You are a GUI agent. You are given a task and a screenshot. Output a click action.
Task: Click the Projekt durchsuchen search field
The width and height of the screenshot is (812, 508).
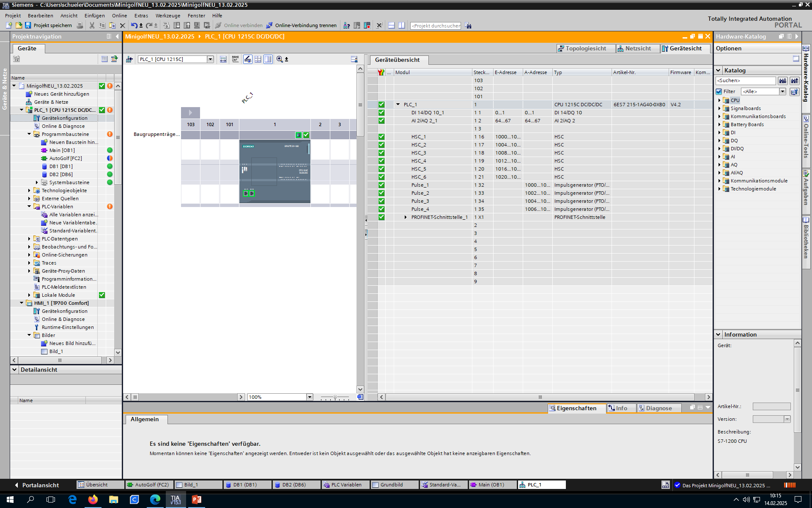point(436,26)
